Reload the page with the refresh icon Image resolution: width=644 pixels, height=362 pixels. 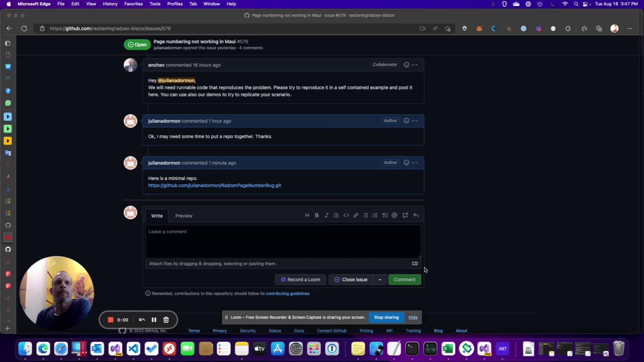point(24,29)
